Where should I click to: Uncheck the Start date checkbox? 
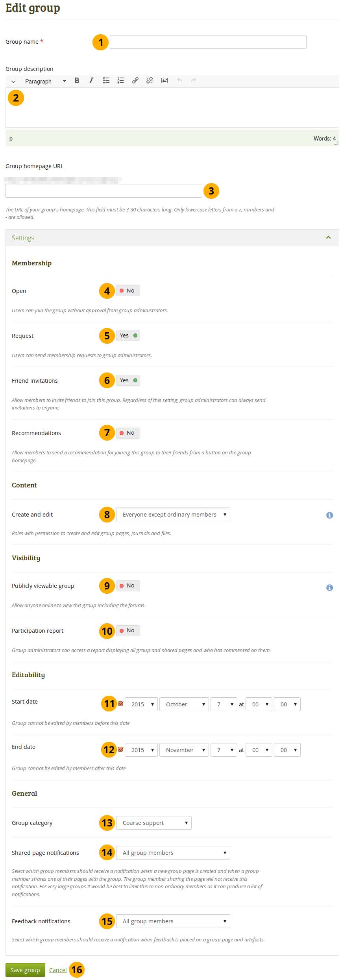point(121,704)
